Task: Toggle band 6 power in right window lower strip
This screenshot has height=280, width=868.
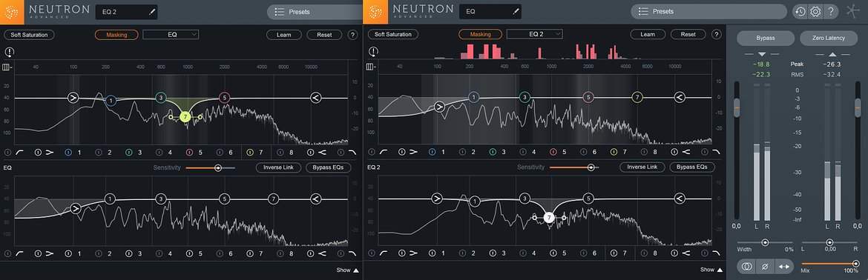Action: (x=583, y=253)
